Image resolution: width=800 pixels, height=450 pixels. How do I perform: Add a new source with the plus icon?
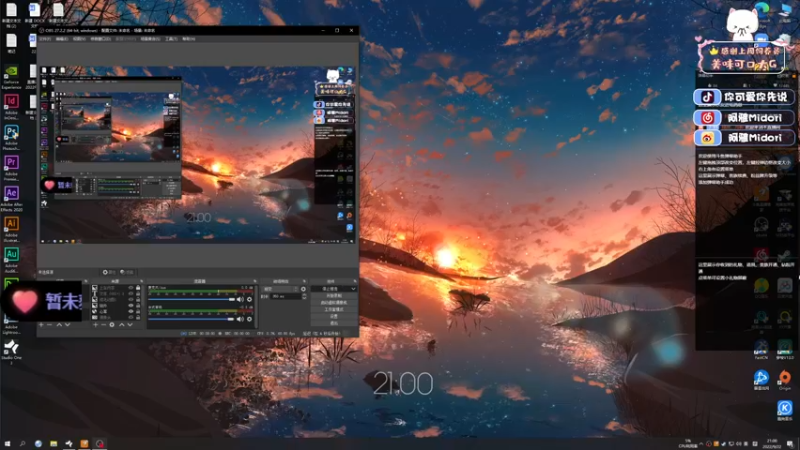pos(95,324)
